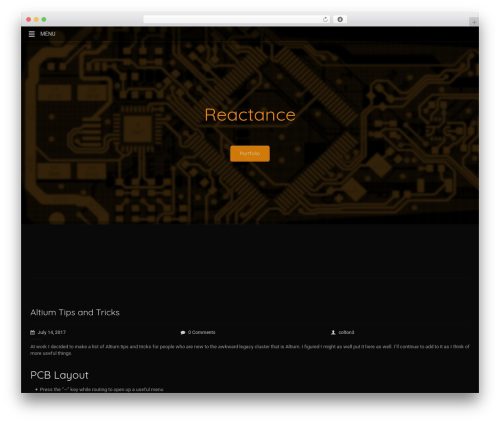Click the orange Portfolio button

click(x=250, y=154)
